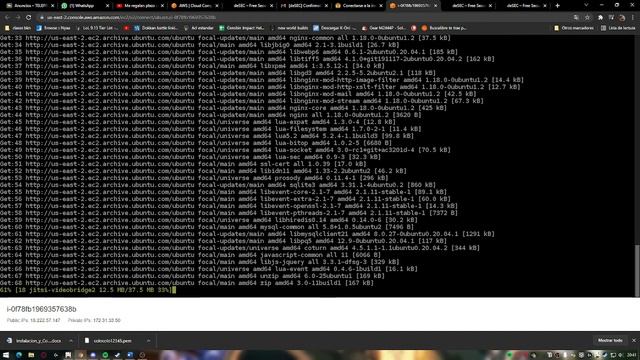Open the tab search dropdown arrow
The width and height of the screenshot is (640, 360).
tap(586, 5)
